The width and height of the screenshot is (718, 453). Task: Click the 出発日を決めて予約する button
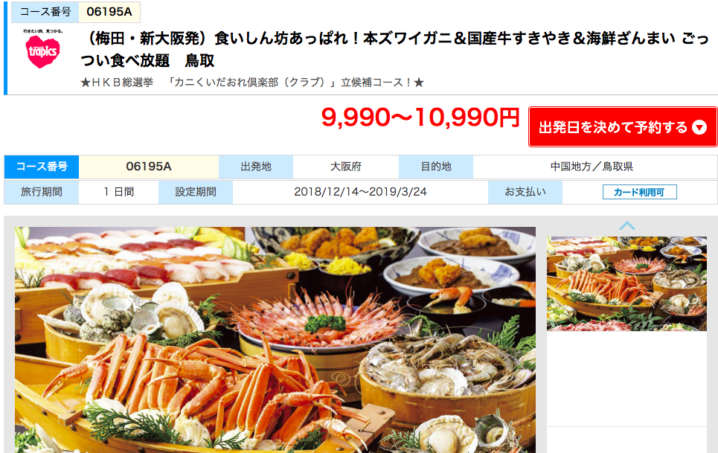point(622,127)
